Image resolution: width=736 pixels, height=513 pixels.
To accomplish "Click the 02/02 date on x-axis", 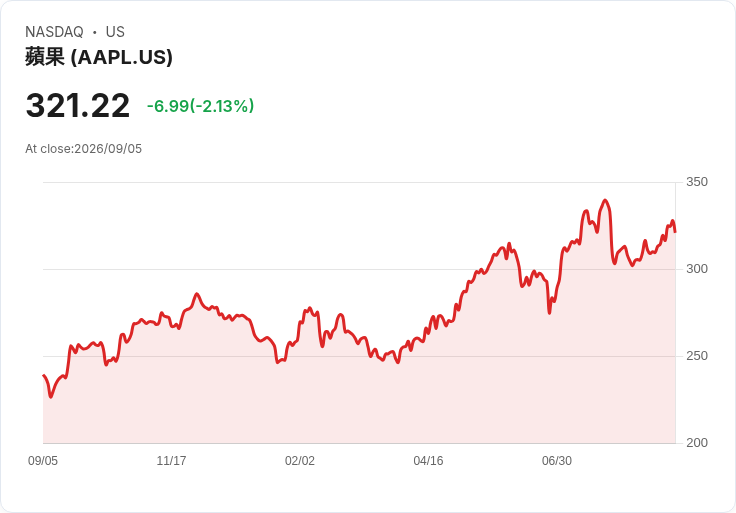I will [299, 461].
